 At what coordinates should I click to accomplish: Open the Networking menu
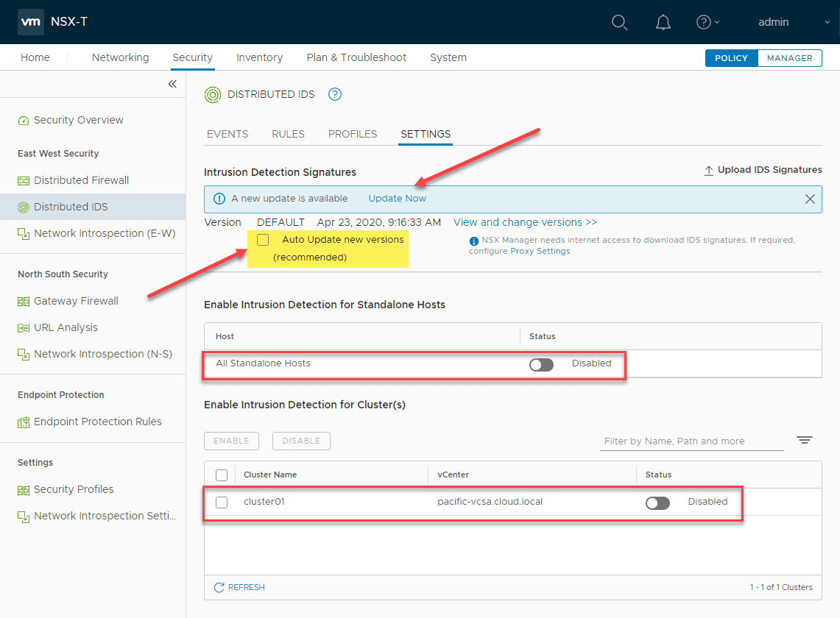click(x=120, y=57)
